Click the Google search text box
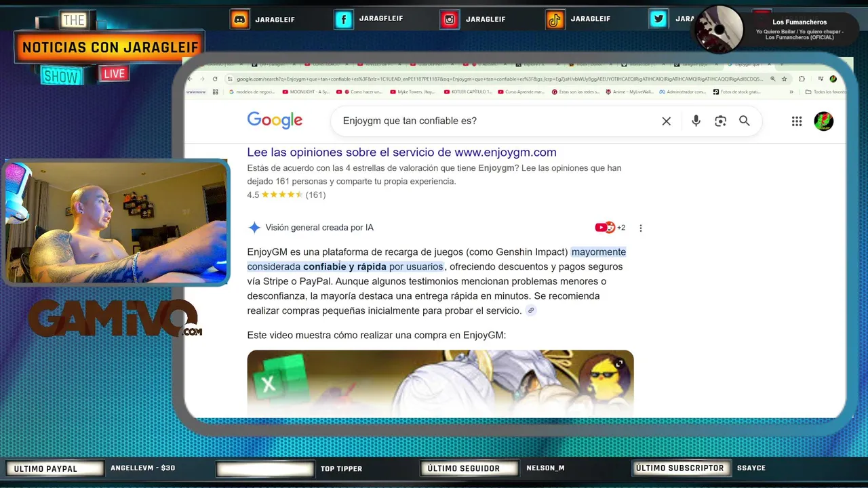 498,121
